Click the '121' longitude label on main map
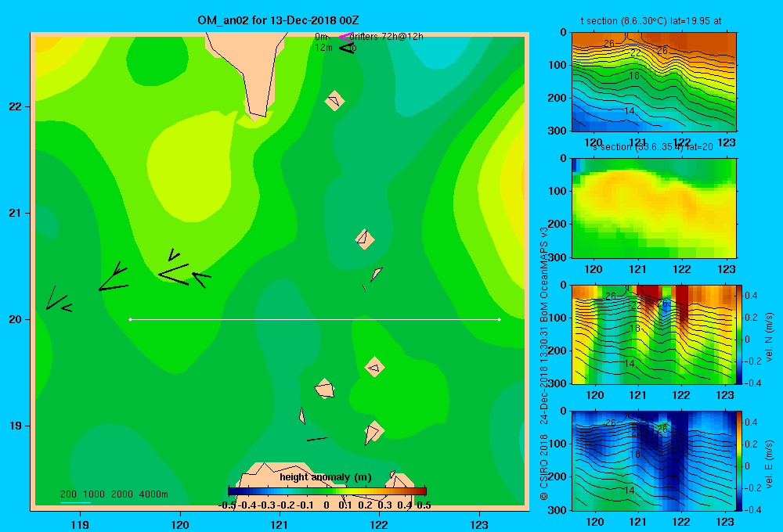This screenshot has height=532, width=783. pyautogui.click(x=280, y=524)
